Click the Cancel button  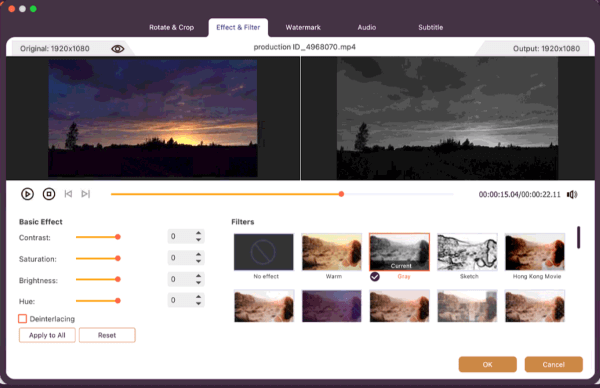point(553,364)
